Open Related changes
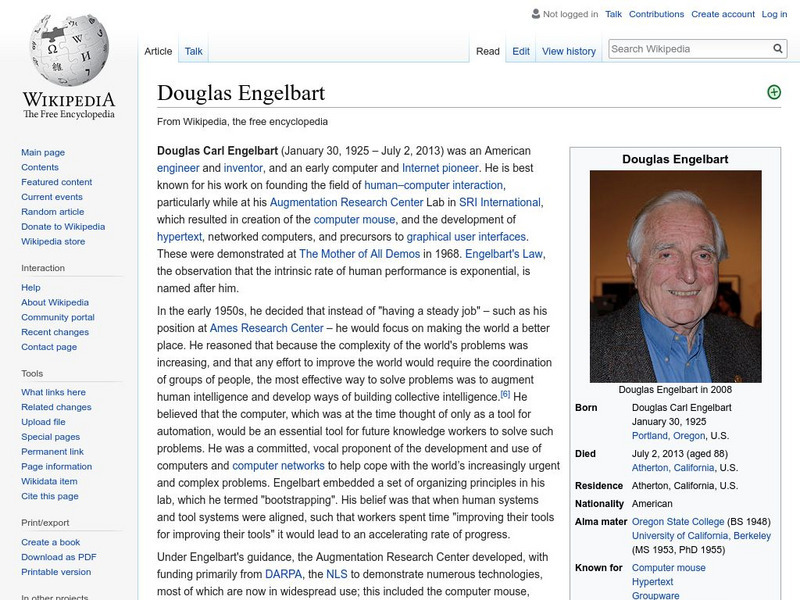 (x=56, y=407)
